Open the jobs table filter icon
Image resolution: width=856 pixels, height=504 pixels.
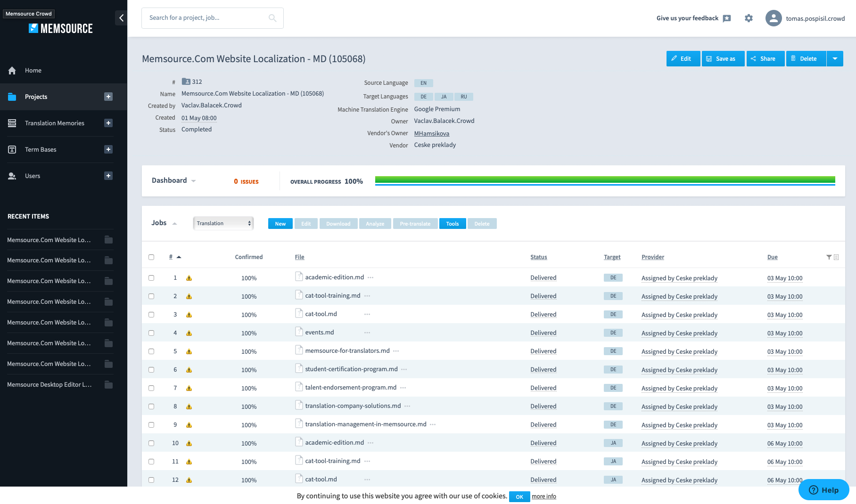click(x=829, y=257)
